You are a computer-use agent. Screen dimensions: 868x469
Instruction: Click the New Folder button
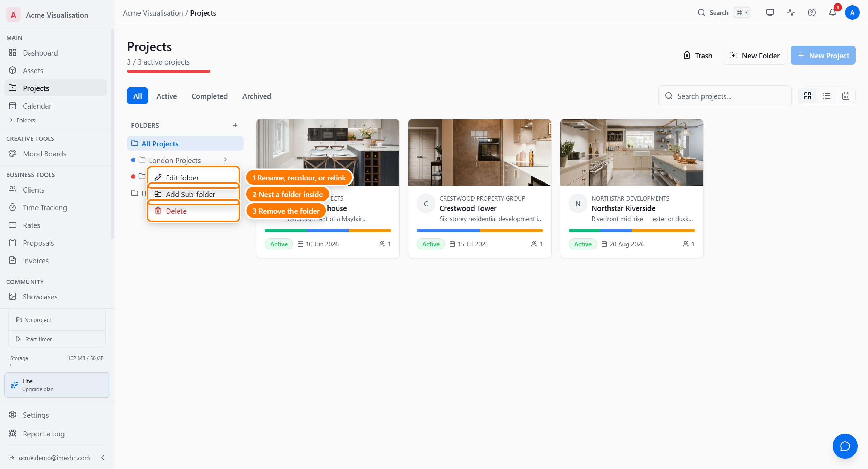(754, 56)
